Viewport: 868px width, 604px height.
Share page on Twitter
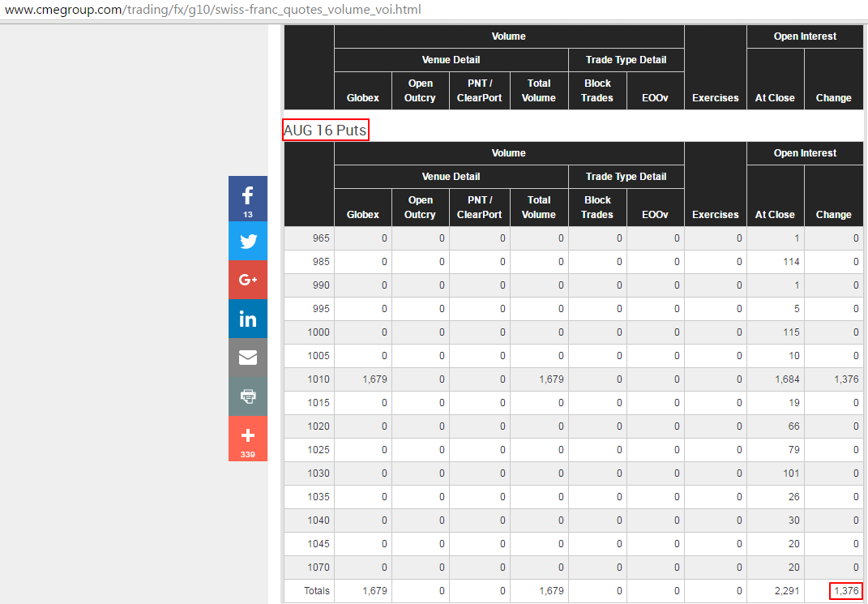click(248, 241)
